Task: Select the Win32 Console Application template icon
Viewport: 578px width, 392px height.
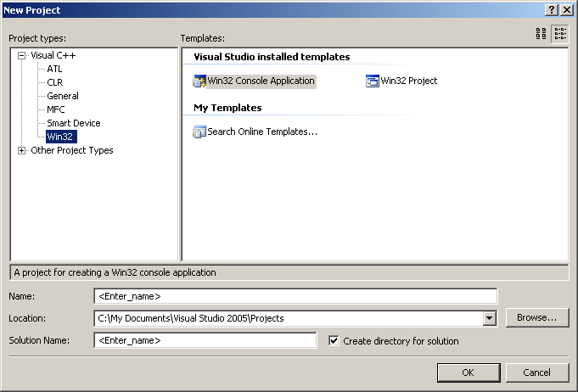Action: [x=199, y=81]
